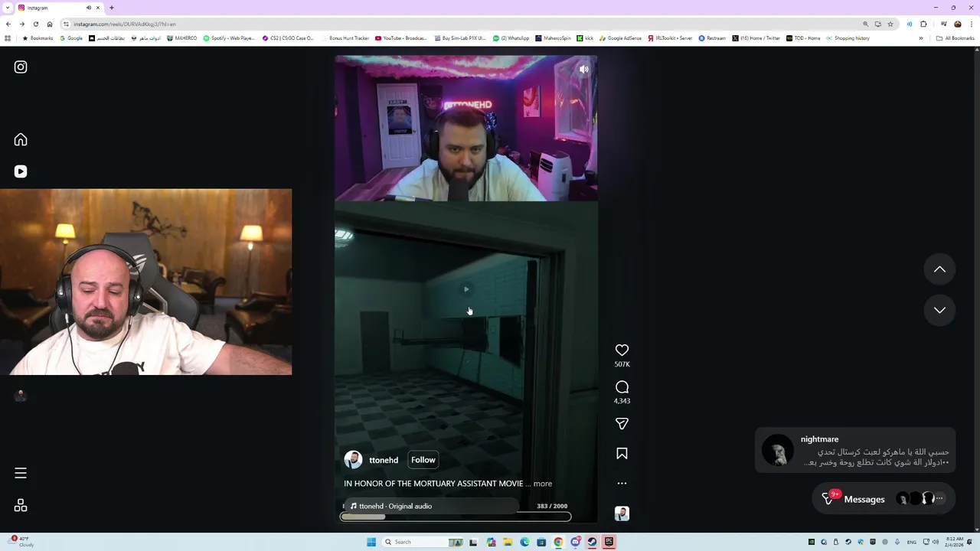Go to next reel down arrow
This screenshot has height=551, width=980.
[939, 310]
